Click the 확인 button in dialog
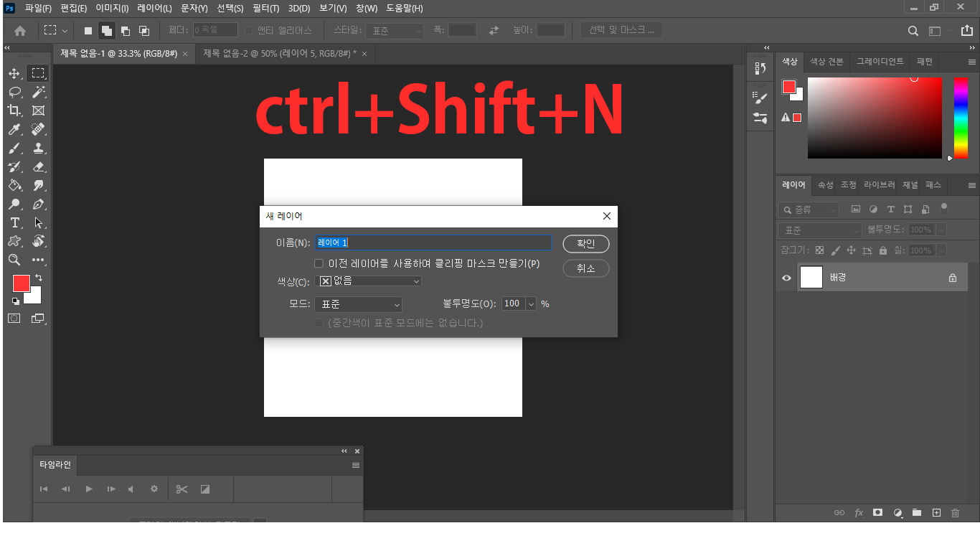The width and height of the screenshot is (980, 551). click(x=586, y=244)
